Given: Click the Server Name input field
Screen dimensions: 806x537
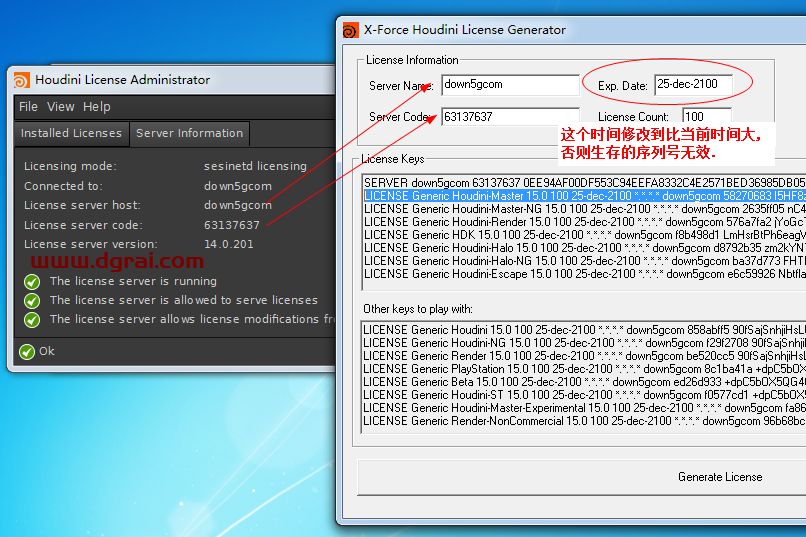Looking at the screenshot, I should click(510, 85).
